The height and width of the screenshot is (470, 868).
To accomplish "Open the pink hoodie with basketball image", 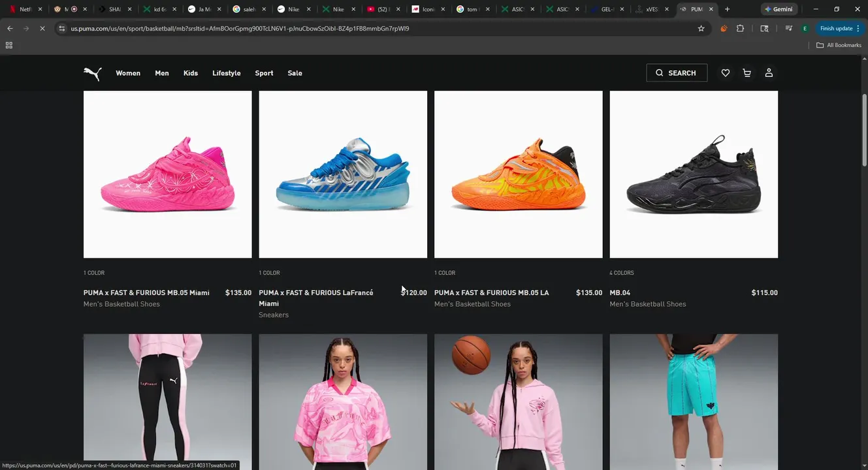I will click(518, 401).
